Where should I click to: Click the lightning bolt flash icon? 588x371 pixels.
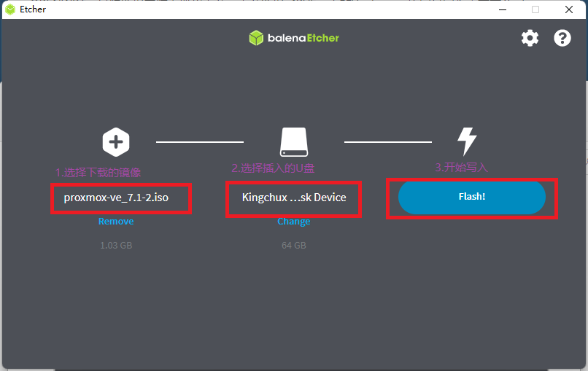tap(467, 141)
